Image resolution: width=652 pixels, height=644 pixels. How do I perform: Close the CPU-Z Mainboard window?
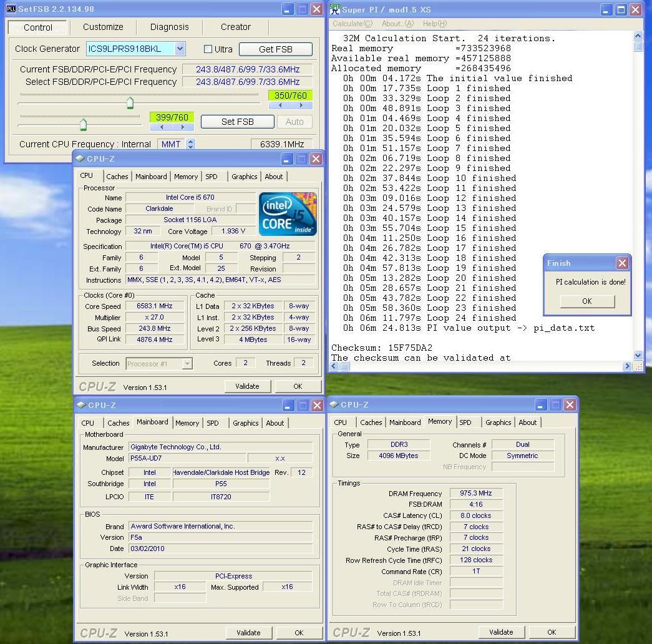pyautogui.click(x=317, y=405)
